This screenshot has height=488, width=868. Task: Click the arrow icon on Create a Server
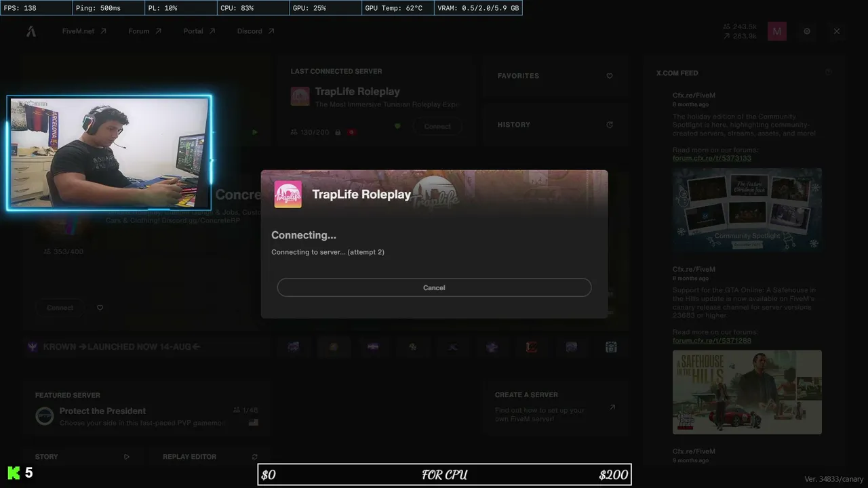[612, 407]
